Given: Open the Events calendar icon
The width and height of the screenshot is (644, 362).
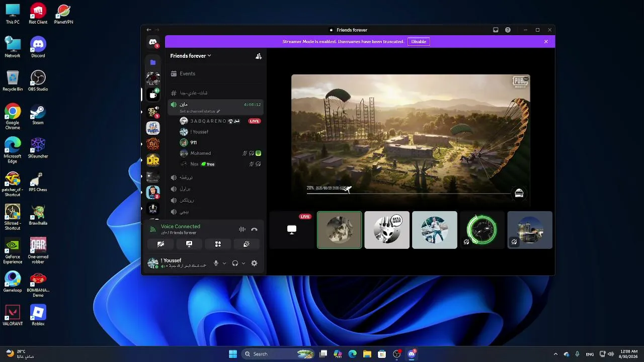Looking at the screenshot, I should pos(174,73).
